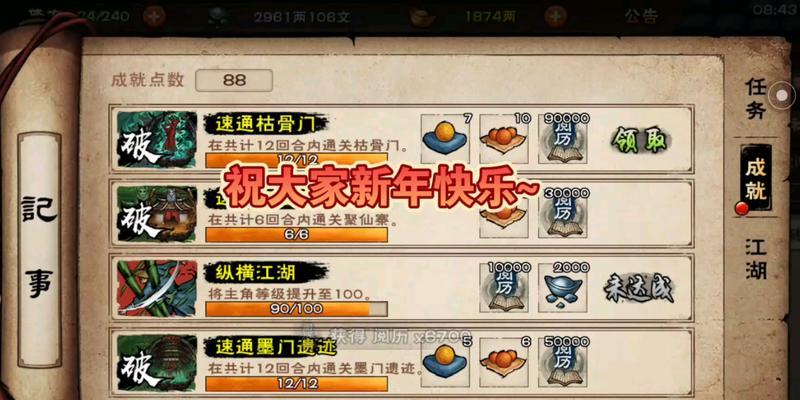
Task: Click the 速通枯骨门 achievement thumbnail
Action: (157, 139)
